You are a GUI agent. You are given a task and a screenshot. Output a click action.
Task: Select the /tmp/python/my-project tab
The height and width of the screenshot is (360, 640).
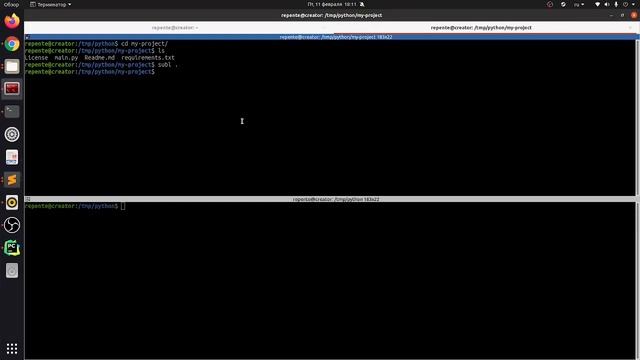(481, 28)
